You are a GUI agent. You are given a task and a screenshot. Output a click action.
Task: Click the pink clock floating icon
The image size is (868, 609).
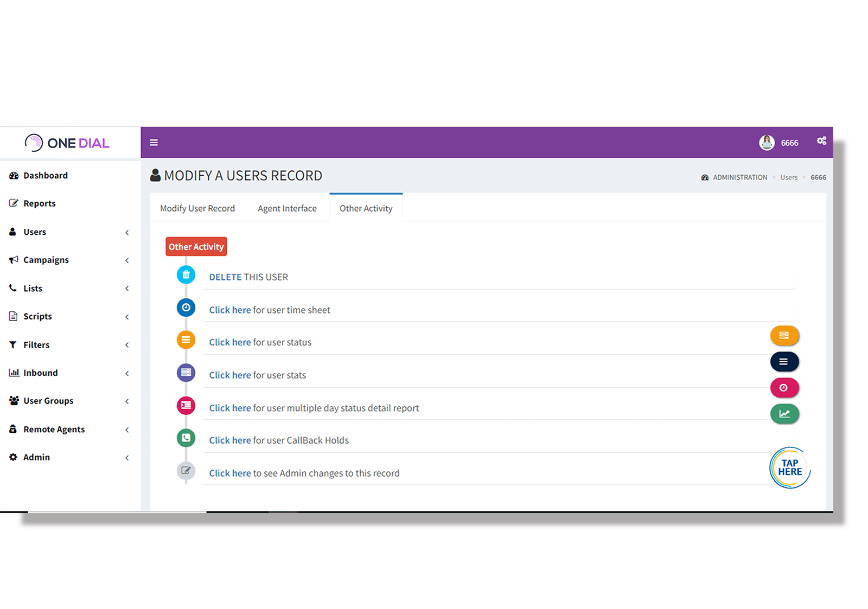click(784, 388)
